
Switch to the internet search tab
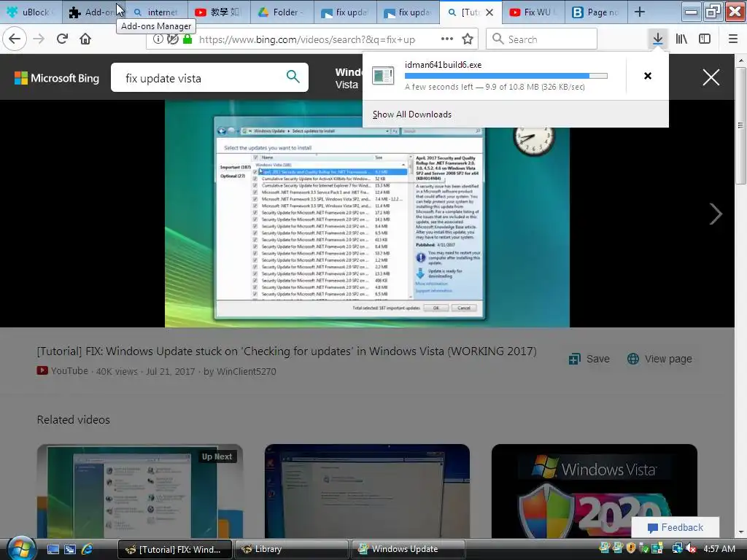156,12
